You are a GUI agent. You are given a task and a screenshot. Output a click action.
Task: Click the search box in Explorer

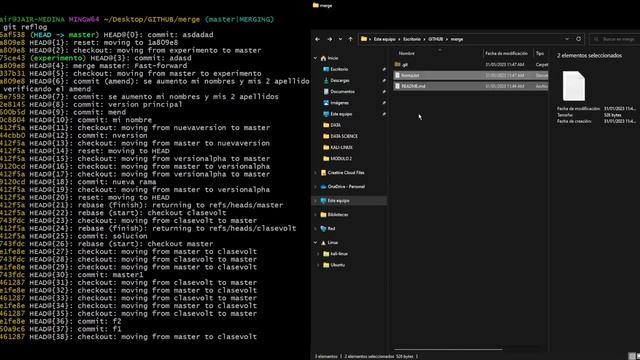615,39
